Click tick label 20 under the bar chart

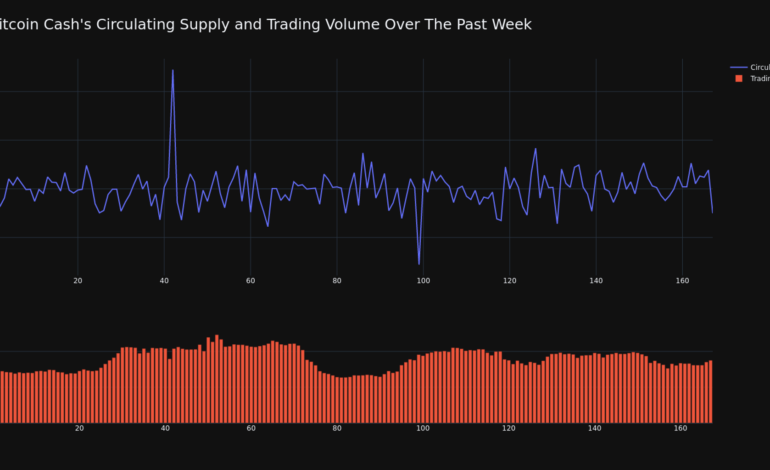pyautogui.click(x=79, y=428)
